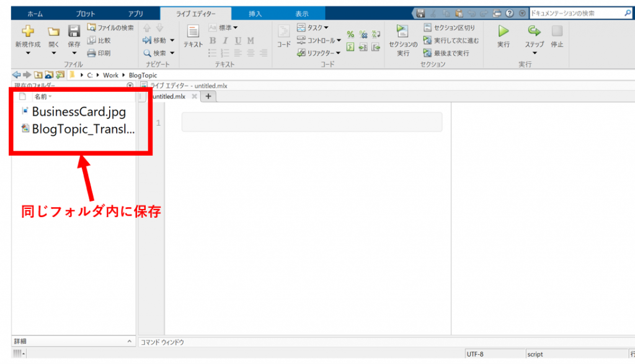
Task: Click the documentation search field
Action: pos(576,13)
